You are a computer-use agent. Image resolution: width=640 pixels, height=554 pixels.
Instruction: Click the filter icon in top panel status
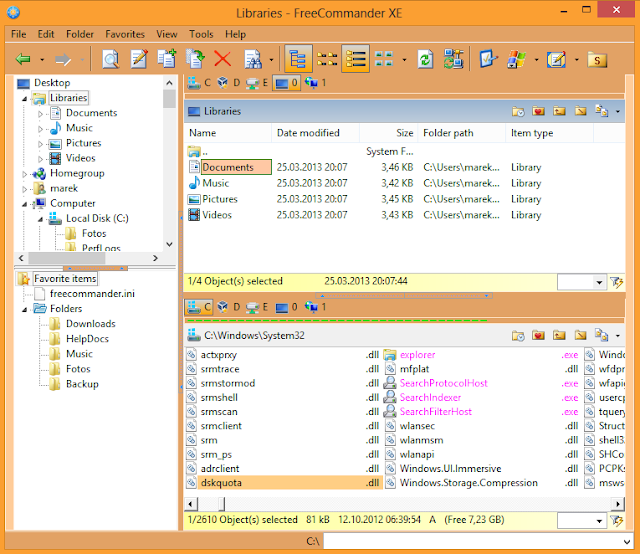(x=616, y=282)
